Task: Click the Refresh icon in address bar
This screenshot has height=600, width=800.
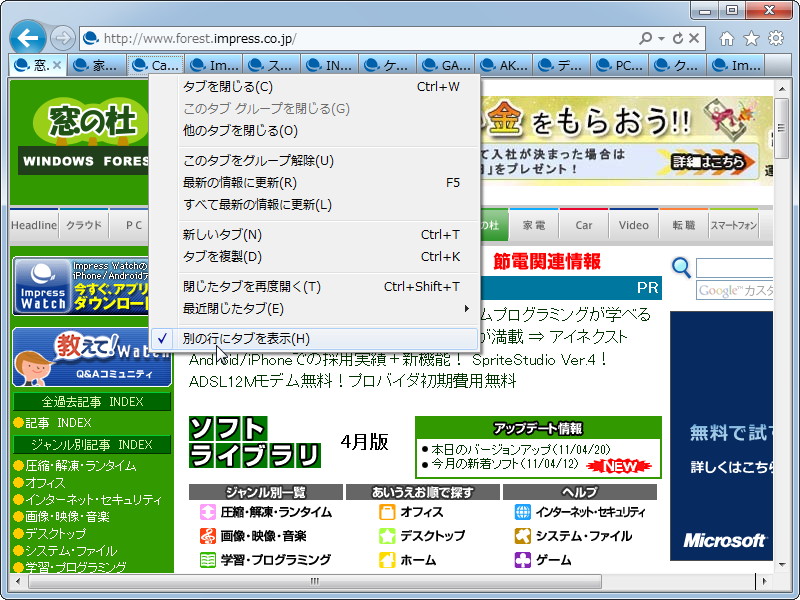Action: (678, 38)
